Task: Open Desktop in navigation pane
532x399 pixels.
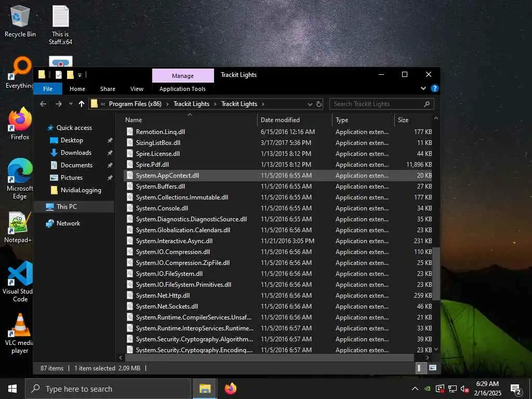Action: click(x=72, y=140)
